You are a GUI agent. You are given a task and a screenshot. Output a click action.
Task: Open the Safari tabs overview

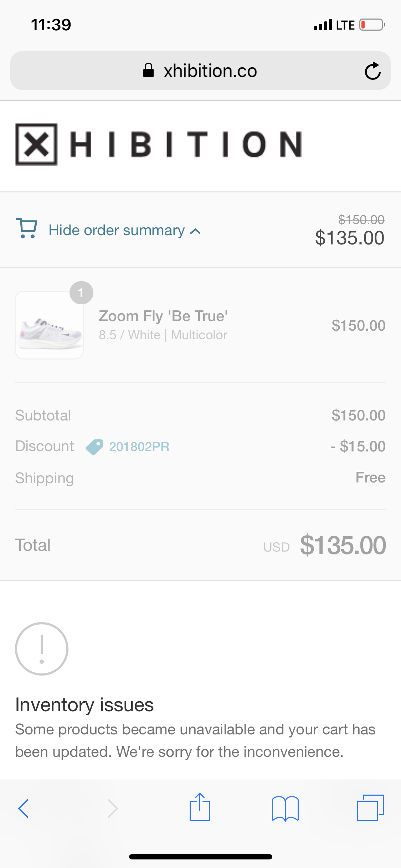click(370, 808)
